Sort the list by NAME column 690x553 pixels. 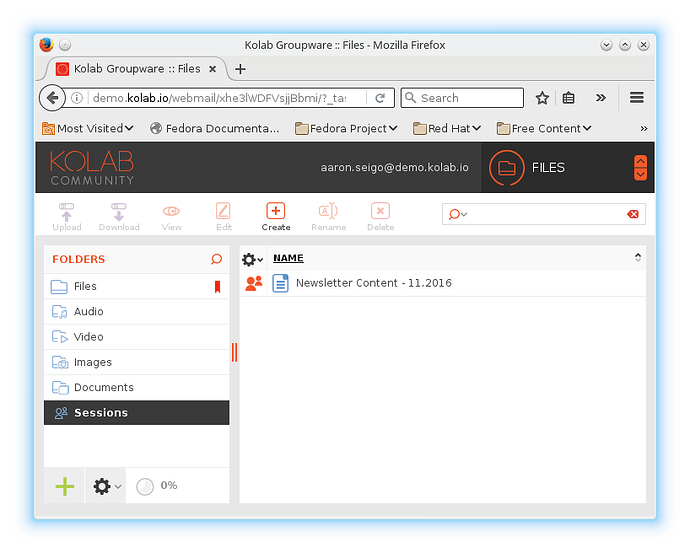288,258
